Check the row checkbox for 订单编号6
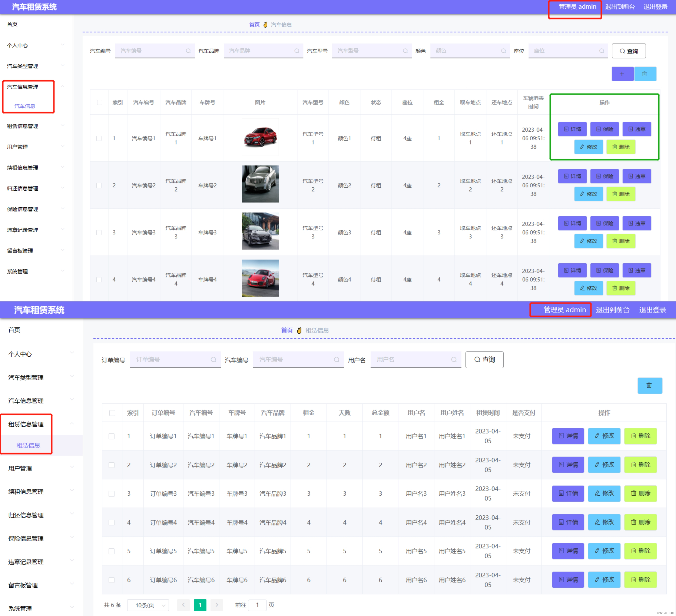Screen dimensions: 676x616 coord(112,580)
